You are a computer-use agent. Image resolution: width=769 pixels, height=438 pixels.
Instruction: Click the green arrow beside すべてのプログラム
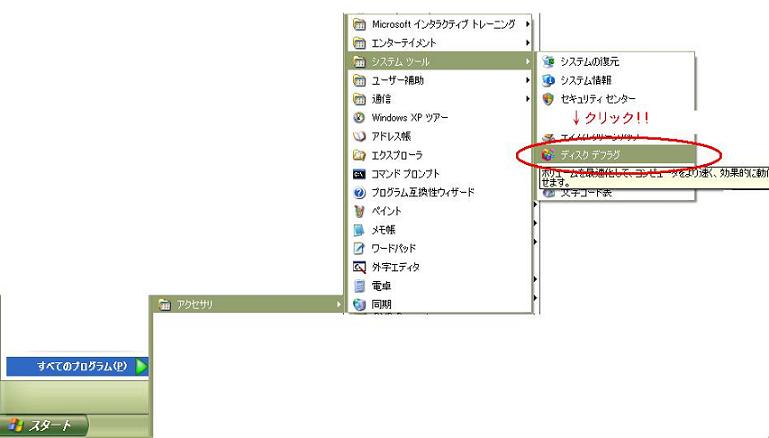pyautogui.click(x=141, y=367)
